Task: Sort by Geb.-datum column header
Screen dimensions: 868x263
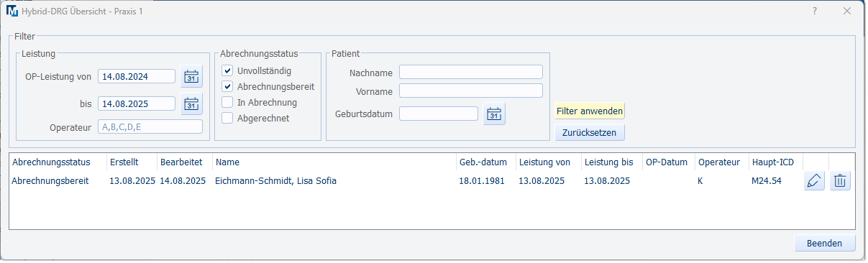Action: (x=484, y=162)
